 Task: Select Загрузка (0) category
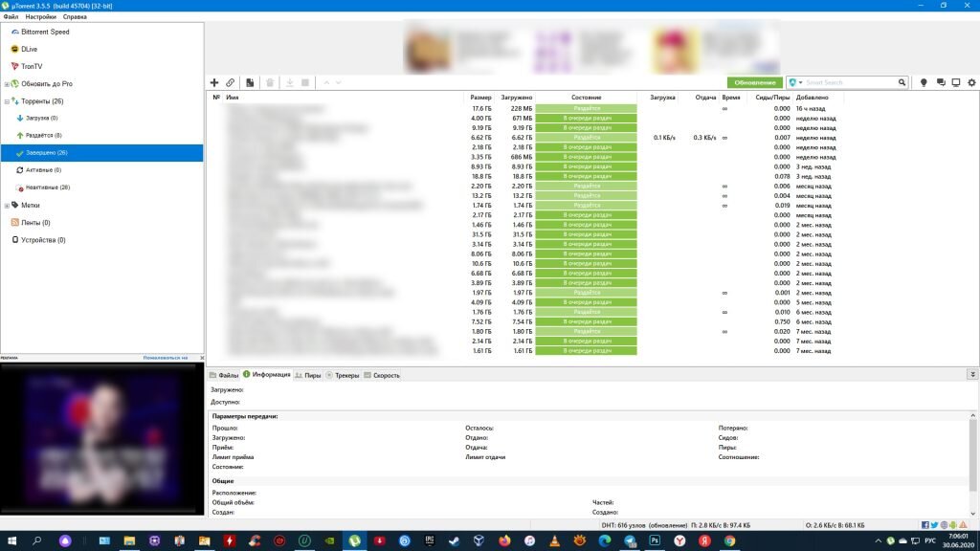pos(41,118)
